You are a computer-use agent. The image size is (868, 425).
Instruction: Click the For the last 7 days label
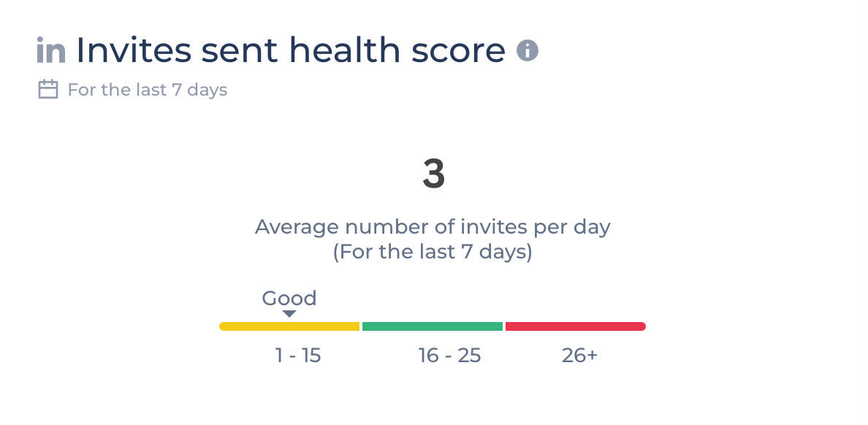click(148, 90)
